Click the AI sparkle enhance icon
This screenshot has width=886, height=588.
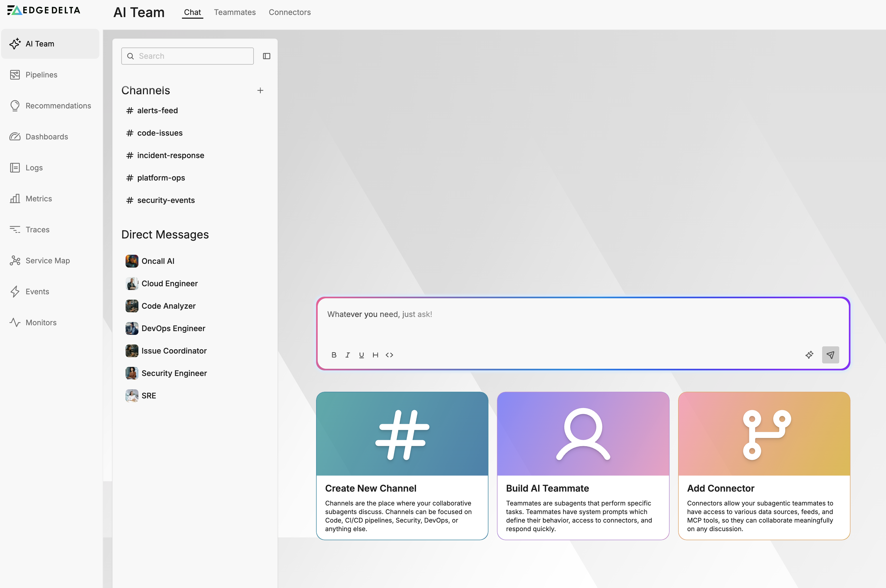[810, 355]
